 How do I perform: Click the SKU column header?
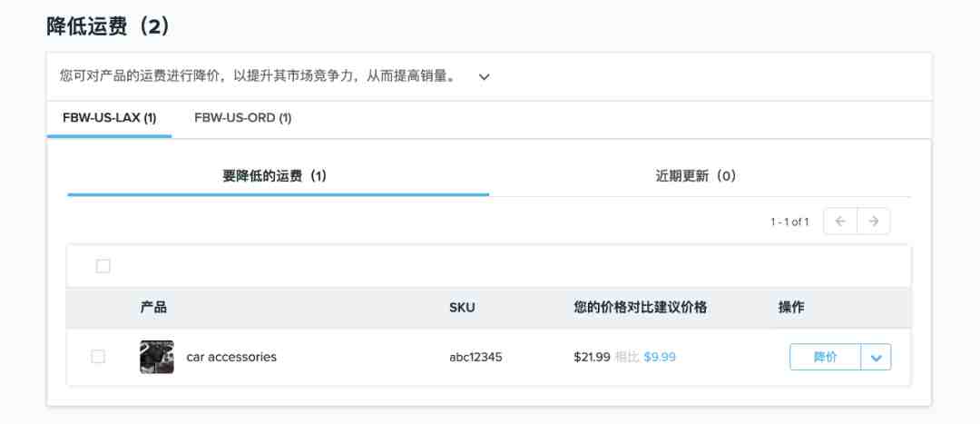tap(462, 308)
